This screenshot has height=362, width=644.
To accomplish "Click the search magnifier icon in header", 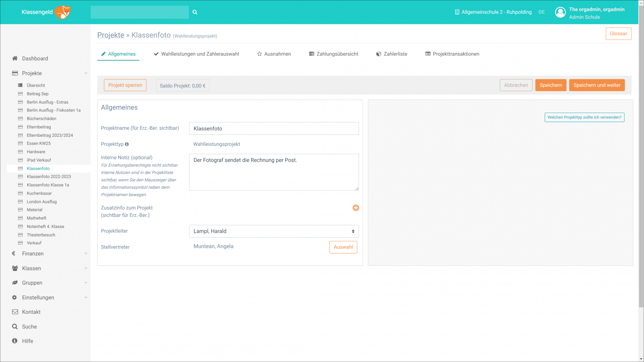I will coord(195,12).
